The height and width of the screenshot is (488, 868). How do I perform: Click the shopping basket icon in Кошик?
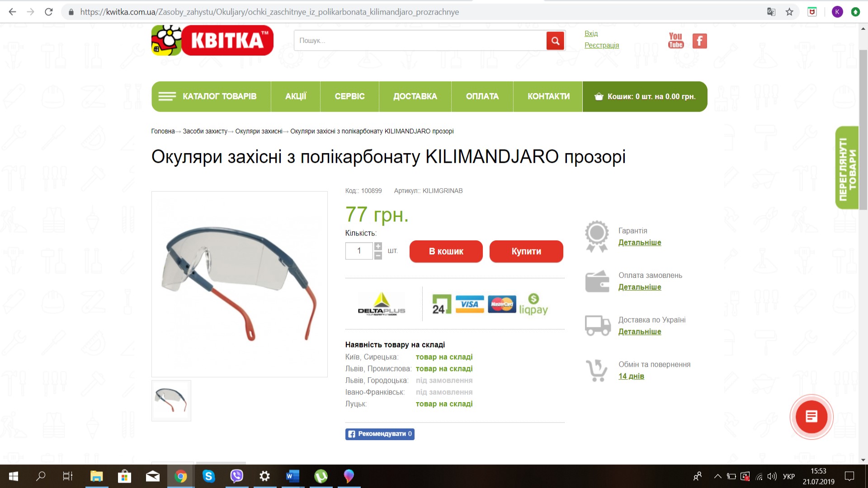coord(599,96)
